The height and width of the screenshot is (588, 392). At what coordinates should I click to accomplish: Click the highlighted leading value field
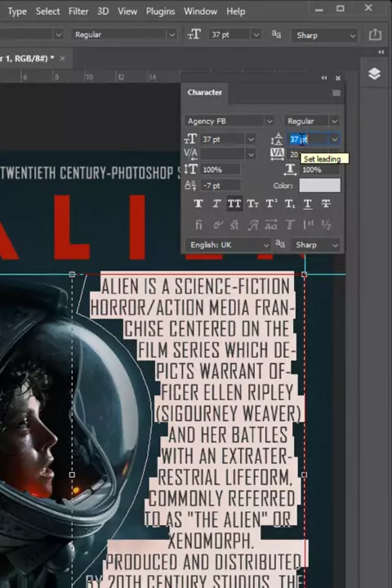pyautogui.click(x=309, y=140)
